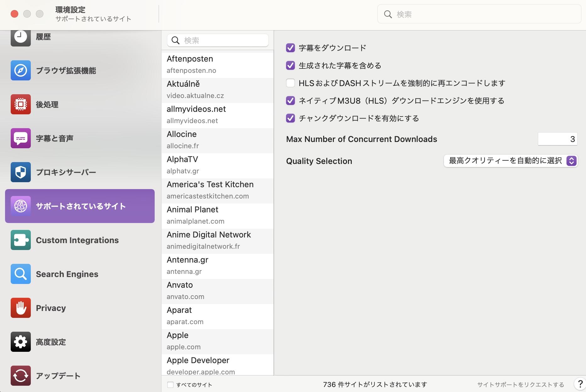This screenshot has height=392, width=586.
Task: Select the Search Engines magnifier icon
Action: tap(21, 274)
